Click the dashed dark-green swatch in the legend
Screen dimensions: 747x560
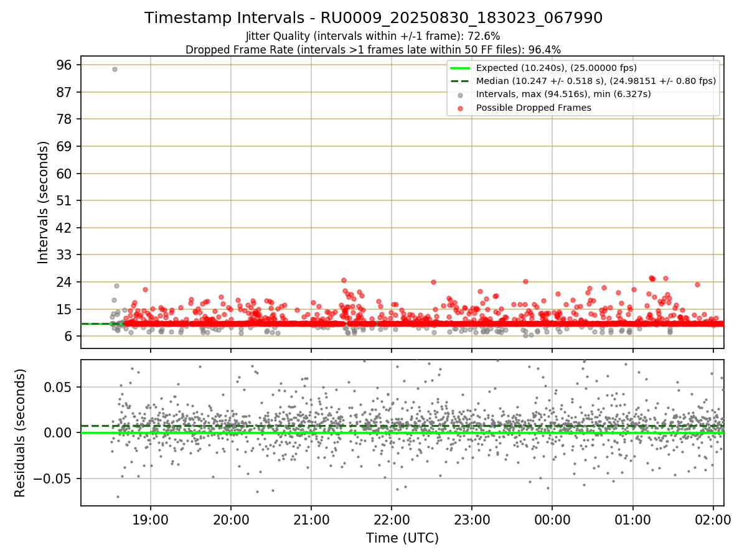tap(460, 81)
